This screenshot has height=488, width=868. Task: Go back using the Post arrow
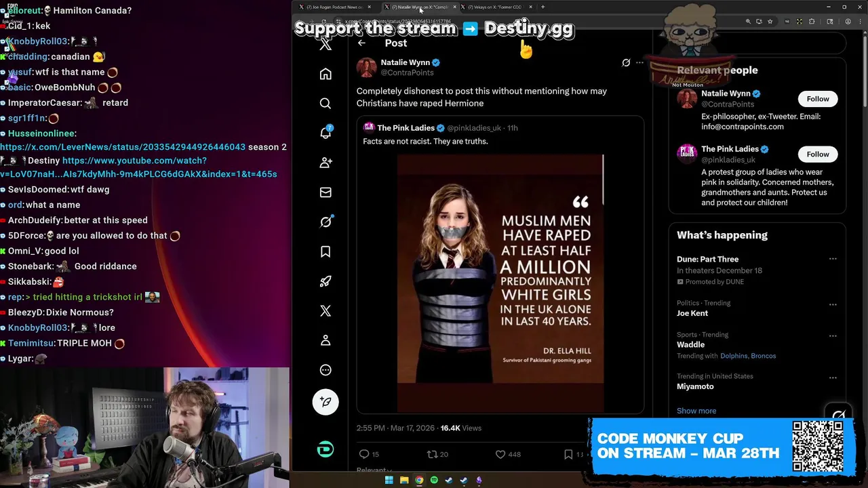(x=361, y=43)
